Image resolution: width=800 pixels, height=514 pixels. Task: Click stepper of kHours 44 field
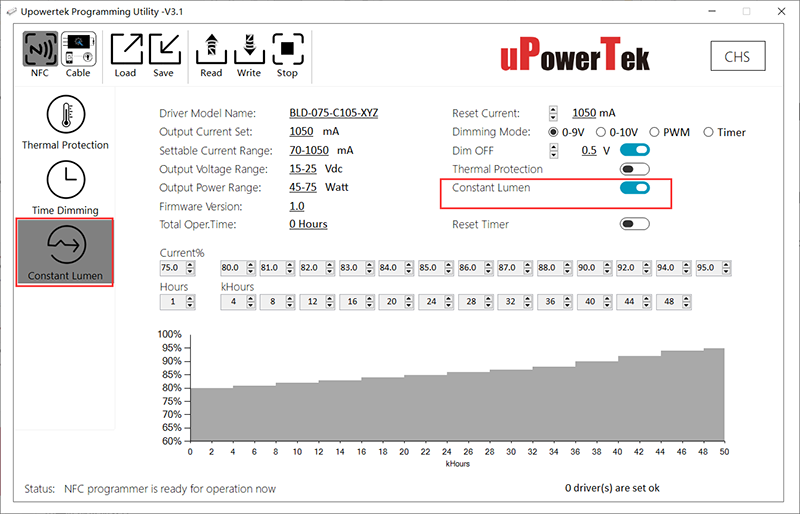(647, 302)
